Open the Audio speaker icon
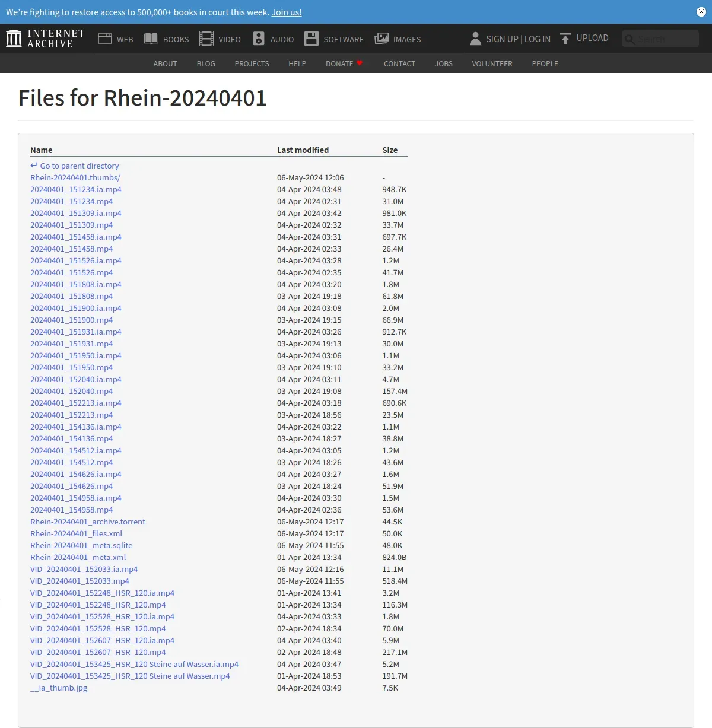712x728 pixels. [259, 39]
